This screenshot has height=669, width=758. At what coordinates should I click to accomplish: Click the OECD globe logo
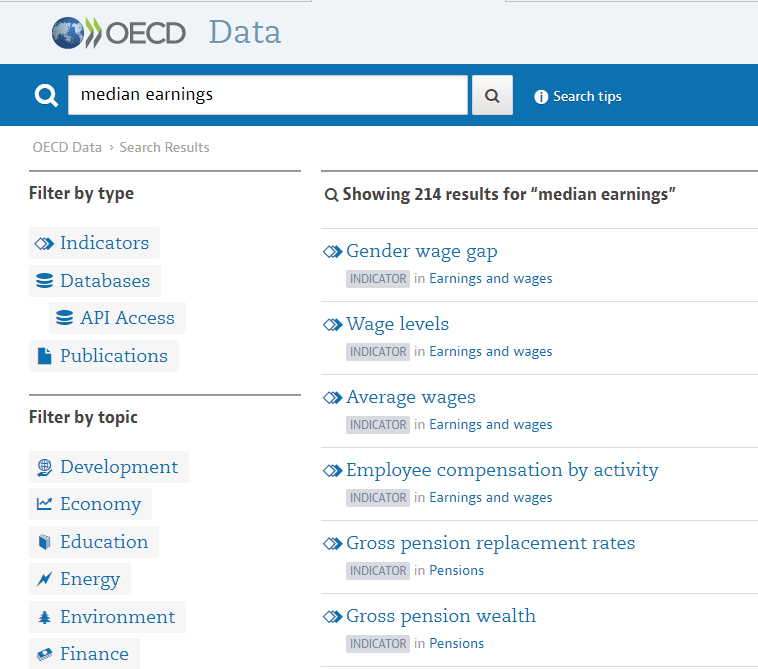pyautogui.click(x=68, y=33)
